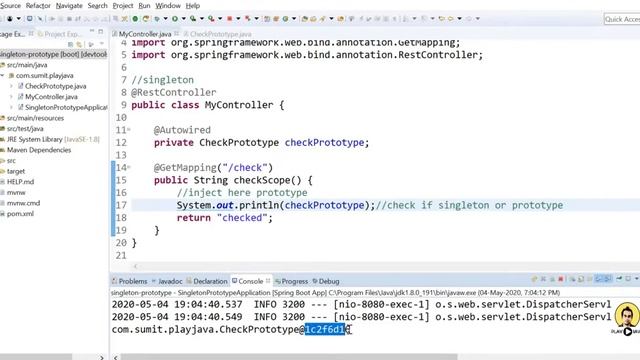The width and height of the screenshot is (640, 360).
Task: Click the Debug bug toolbar icon
Action: [x=157, y=19]
